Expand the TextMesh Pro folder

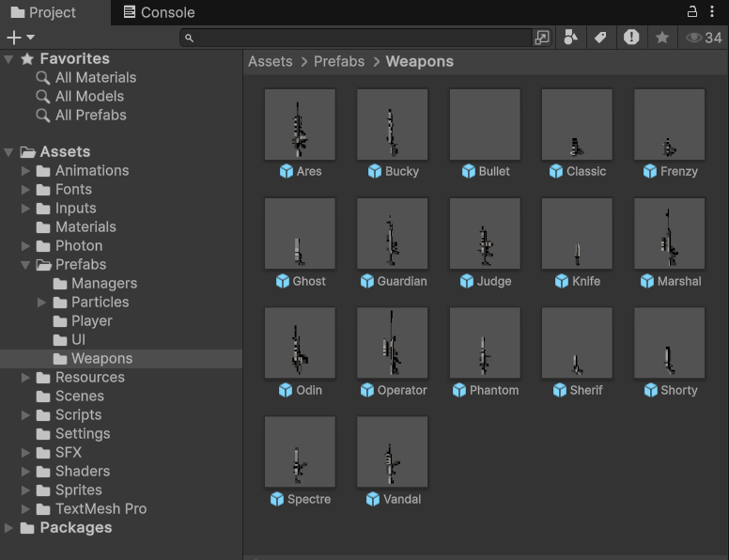tap(25, 509)
